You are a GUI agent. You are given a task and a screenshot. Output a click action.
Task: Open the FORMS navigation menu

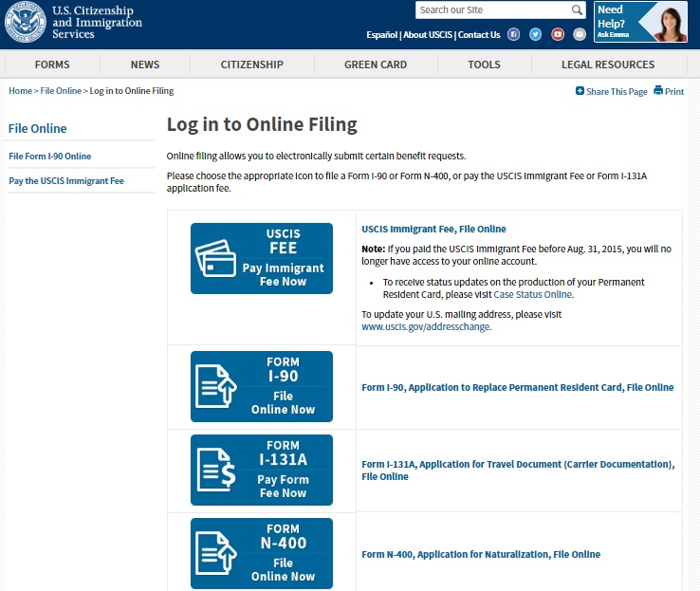[52, 65]
